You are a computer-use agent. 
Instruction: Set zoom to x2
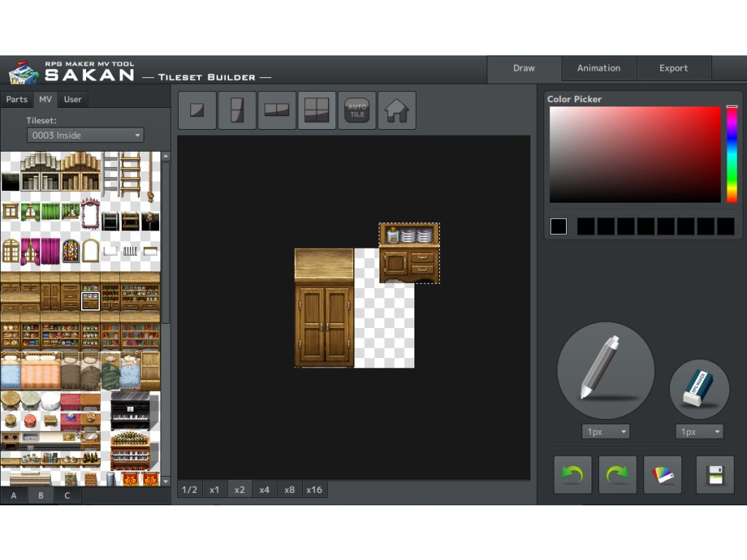pyautogui.click(x=239, y=489)
